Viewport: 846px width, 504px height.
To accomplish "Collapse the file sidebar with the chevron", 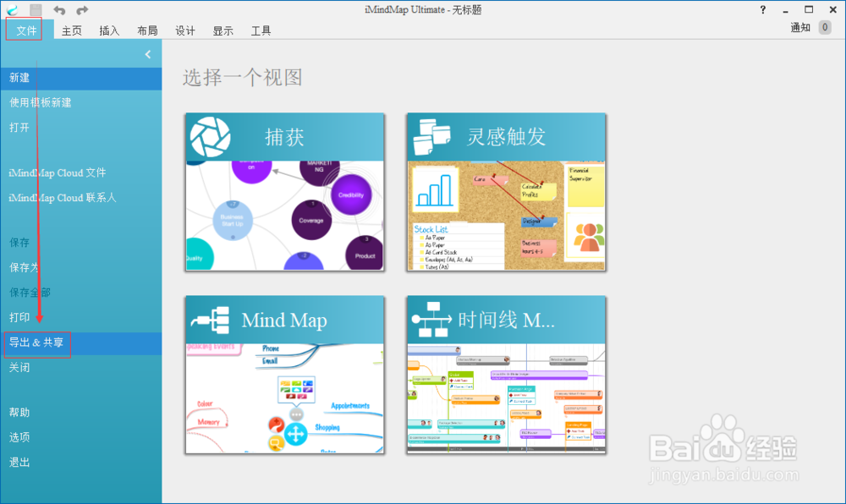I will coord(148,54).
